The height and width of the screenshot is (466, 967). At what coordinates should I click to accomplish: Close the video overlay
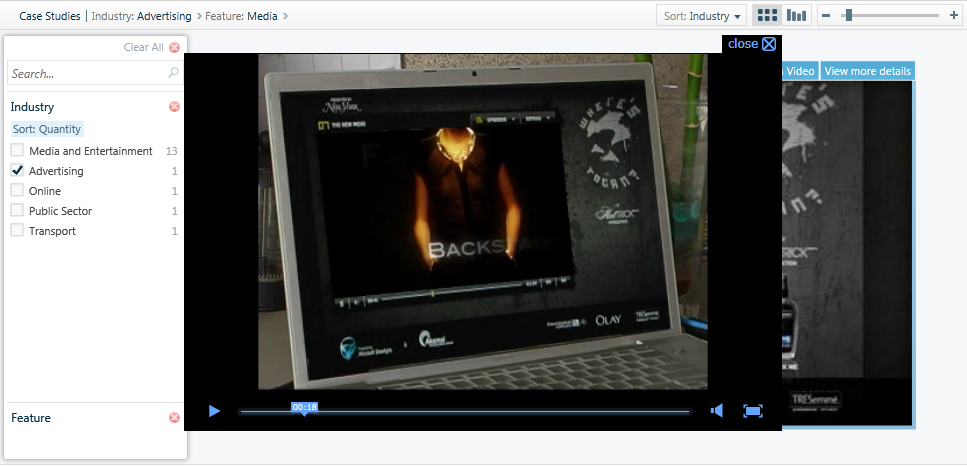pos(752,44)
